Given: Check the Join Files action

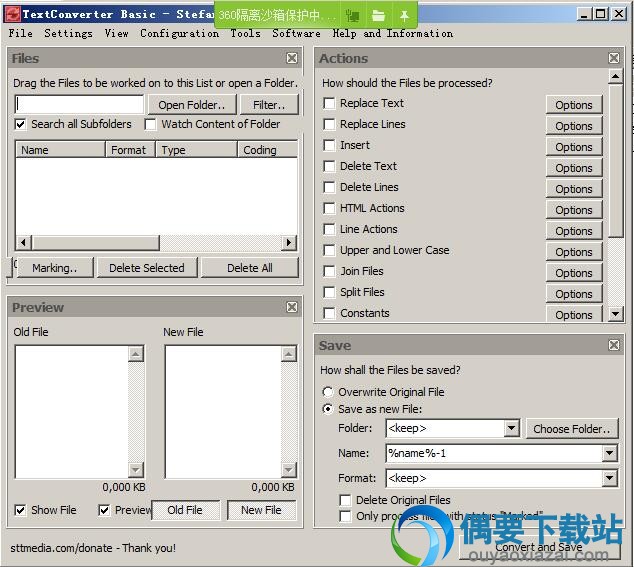Looking at the screenshot, I should (329, 272).
